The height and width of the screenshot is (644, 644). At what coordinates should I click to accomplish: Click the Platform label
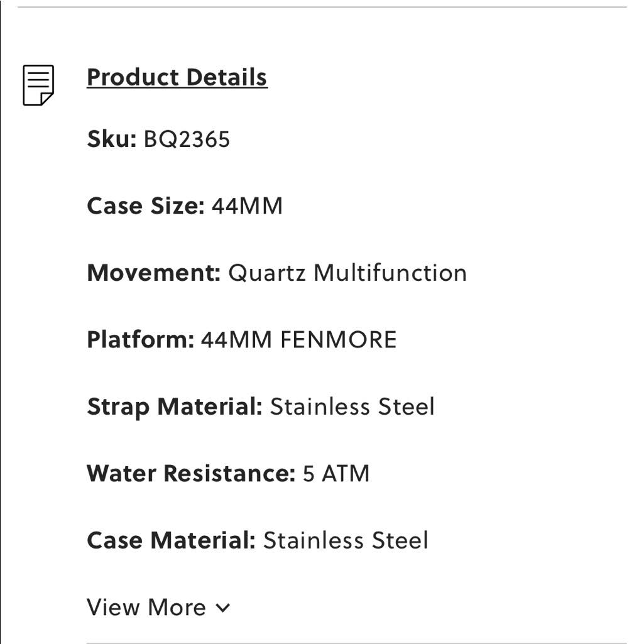click(140, 340)
